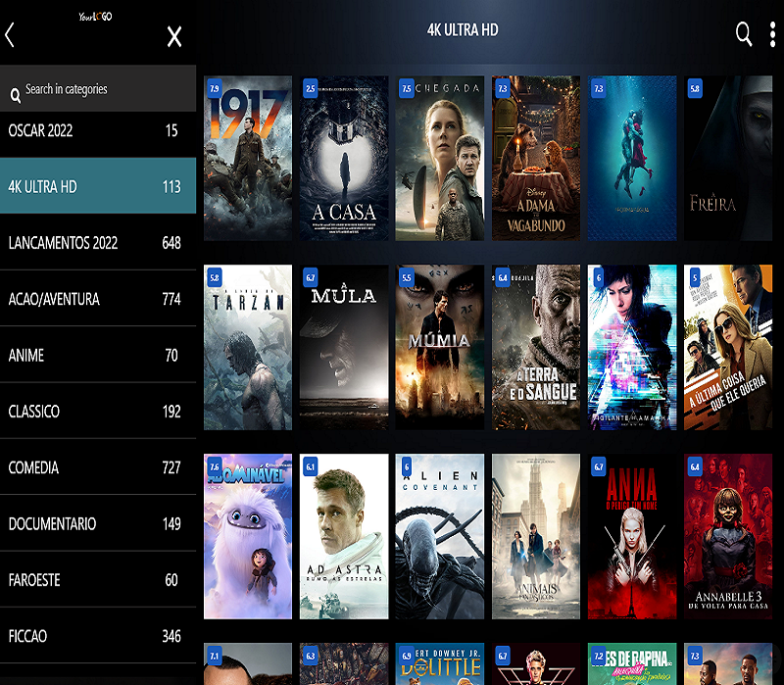Open the FICCAO category
Screen dimensions: 784x685
pos(98,636)
